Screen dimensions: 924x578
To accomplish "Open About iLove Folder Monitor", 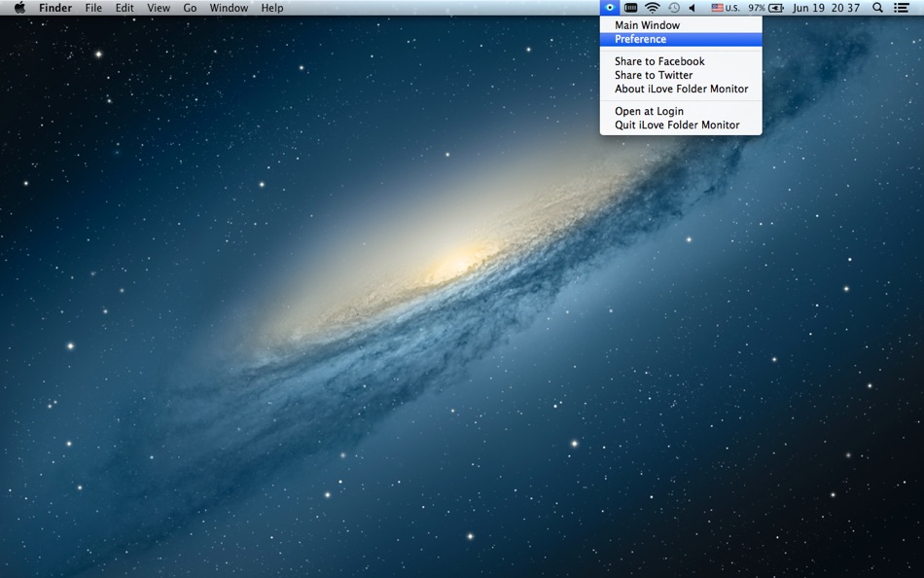I will click(x=681, y=89).
